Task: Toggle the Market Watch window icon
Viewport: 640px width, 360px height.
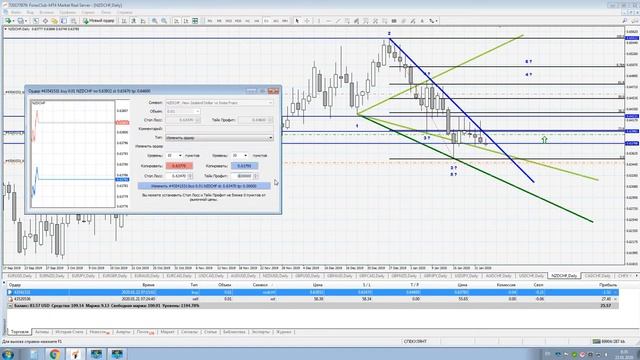Action: [36, 21]
